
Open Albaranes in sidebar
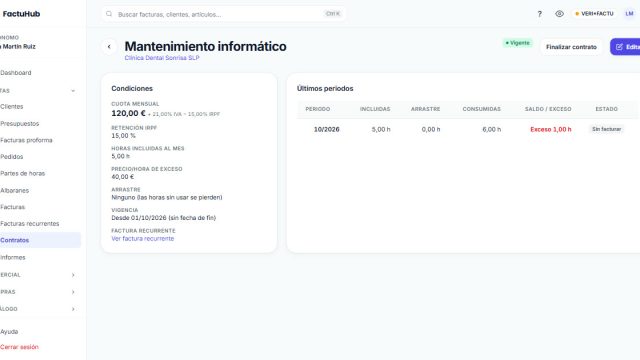14,191
